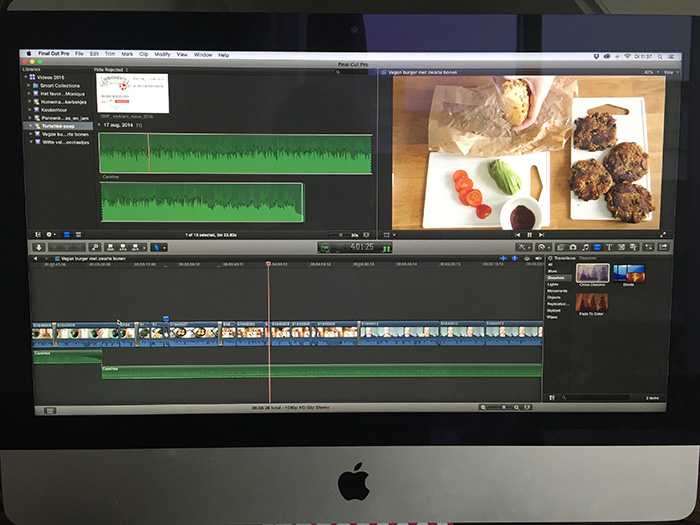Open the Keyword Editor key icon

pos(95,247)
